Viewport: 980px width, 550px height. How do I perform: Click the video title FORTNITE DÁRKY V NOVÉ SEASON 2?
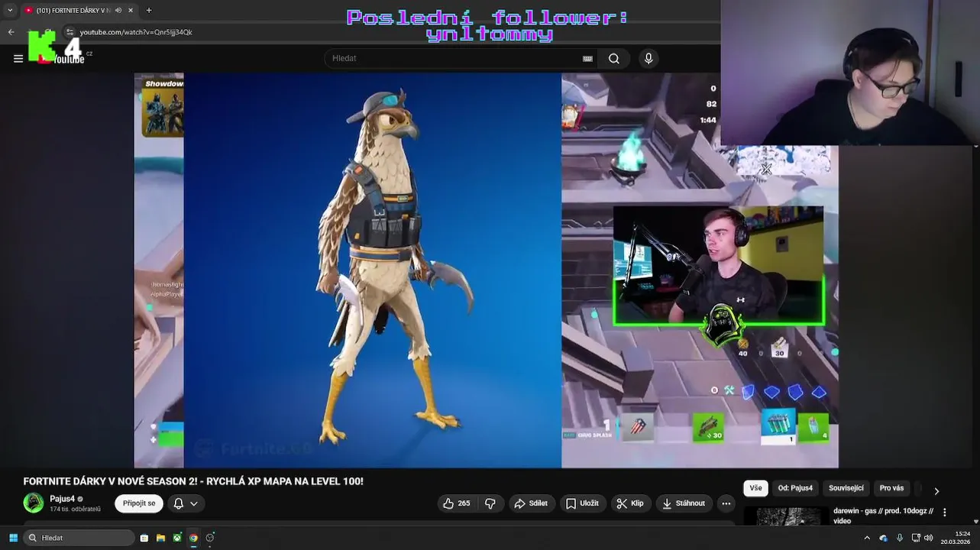193,481
